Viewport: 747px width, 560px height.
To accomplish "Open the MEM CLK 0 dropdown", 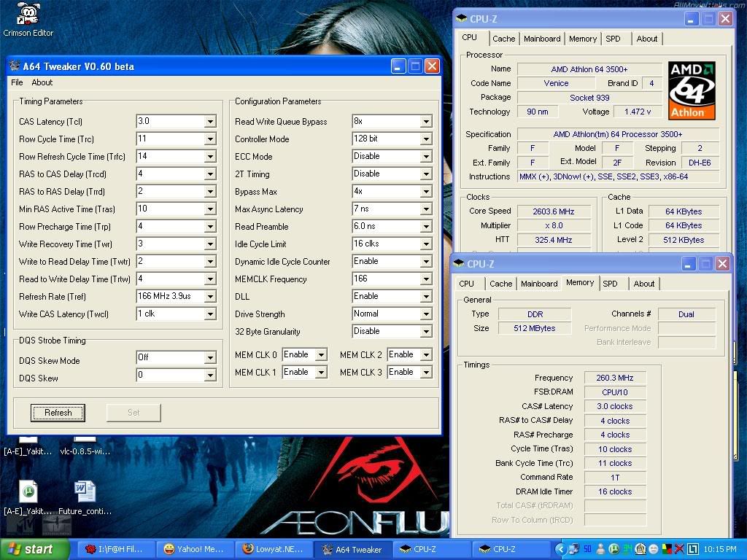I will 321,355.
